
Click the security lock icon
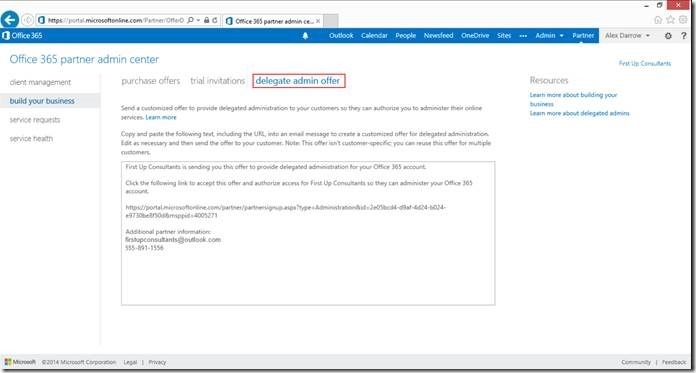click(x=206, y=20)
